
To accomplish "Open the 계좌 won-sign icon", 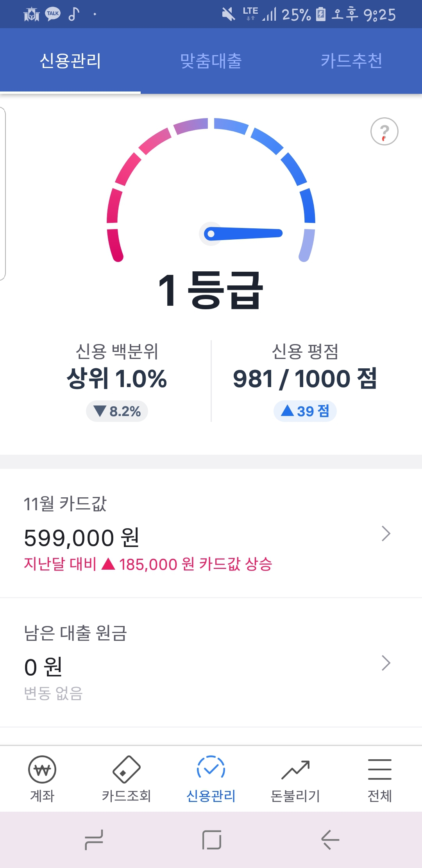I will point(42,769).
